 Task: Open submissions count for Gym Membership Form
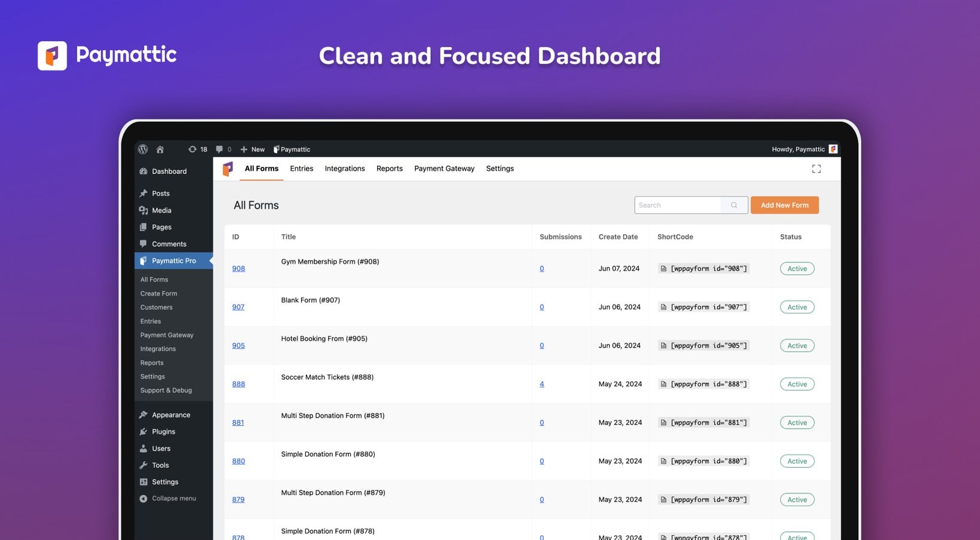pyautogui.click(x=542, y=269)
